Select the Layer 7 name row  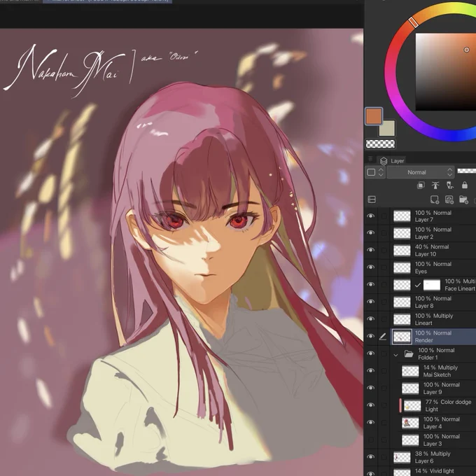coord(424,220)
